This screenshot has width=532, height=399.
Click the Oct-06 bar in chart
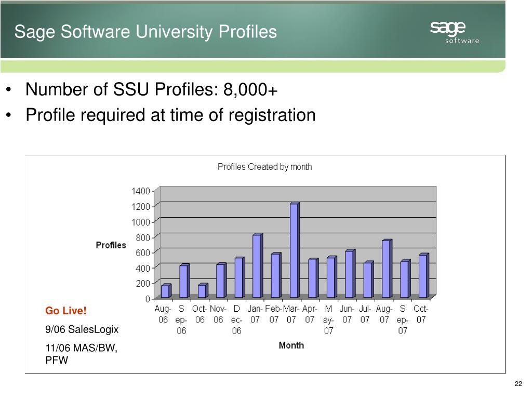(203, 291)
